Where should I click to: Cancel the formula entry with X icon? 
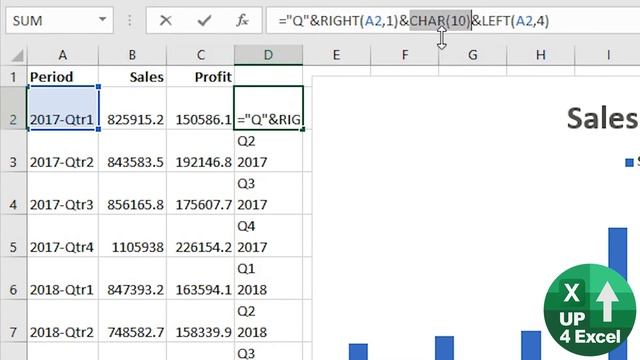[165, 20]
